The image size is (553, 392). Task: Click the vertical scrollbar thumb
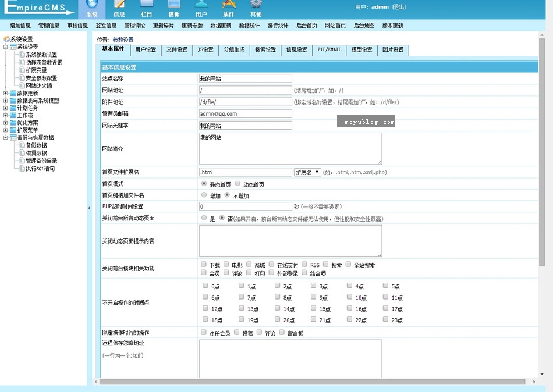542,152
